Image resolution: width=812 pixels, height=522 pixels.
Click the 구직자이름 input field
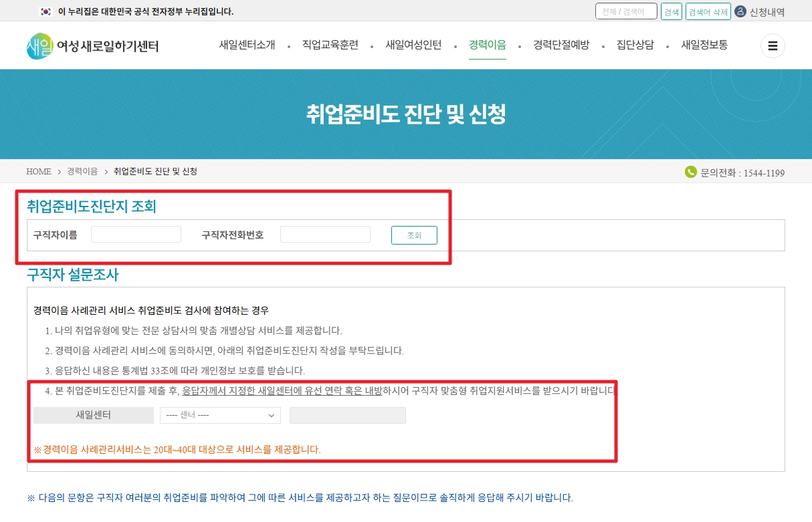pyautogui.click(x=135, y=234)
